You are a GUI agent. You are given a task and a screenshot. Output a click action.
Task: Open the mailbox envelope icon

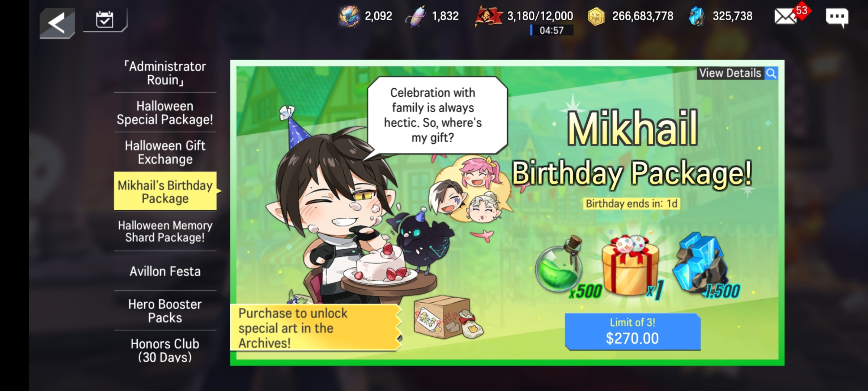pos(785,17)
